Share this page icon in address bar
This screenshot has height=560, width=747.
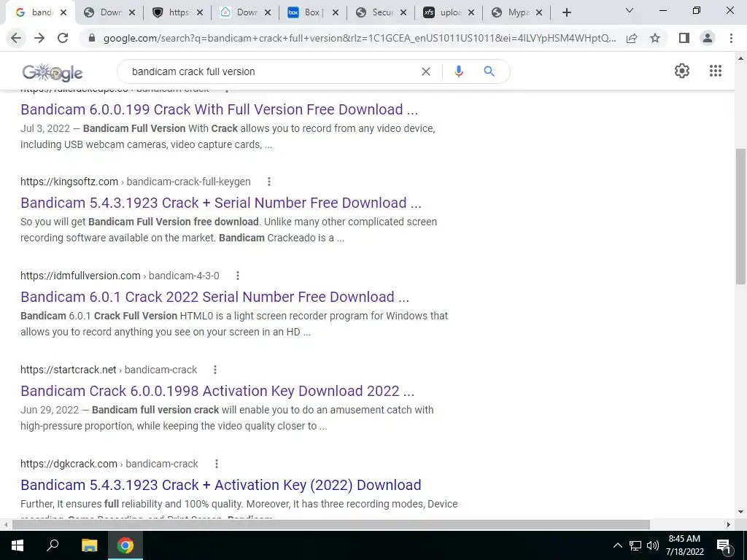tap(632, 38)
